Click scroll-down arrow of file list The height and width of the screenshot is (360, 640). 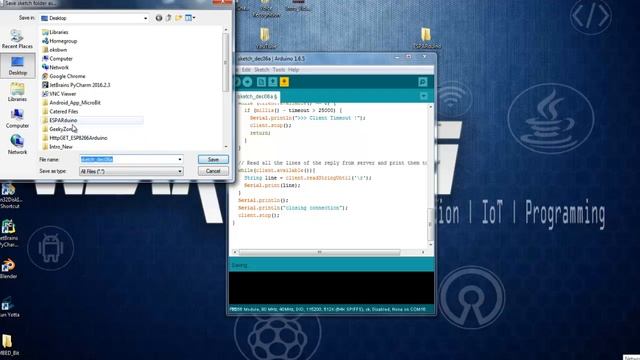point(226,147)
